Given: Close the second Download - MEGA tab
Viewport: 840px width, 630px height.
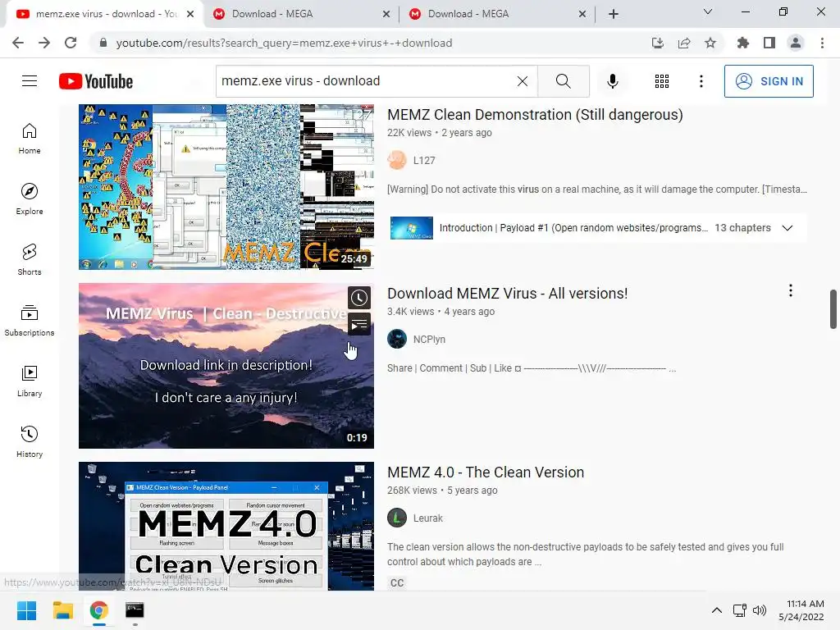Looking at the screenshot, I should tap(582, 14).
